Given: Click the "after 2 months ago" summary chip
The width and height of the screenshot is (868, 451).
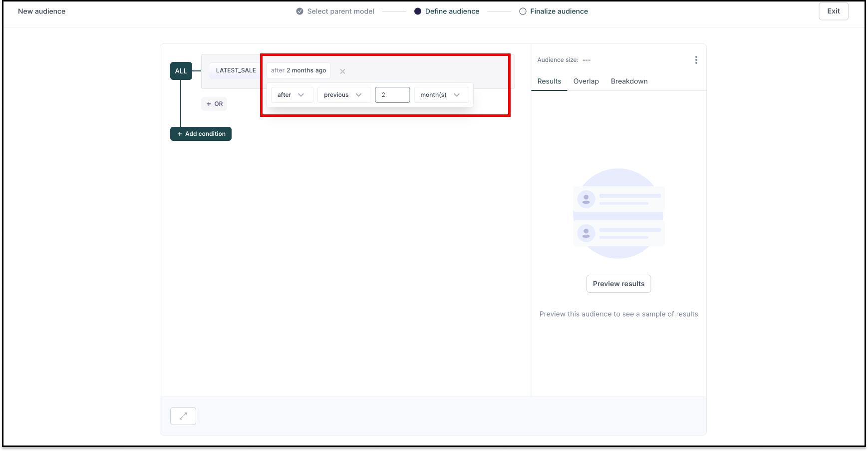Looking at the screenshot, I should (298, 70).
